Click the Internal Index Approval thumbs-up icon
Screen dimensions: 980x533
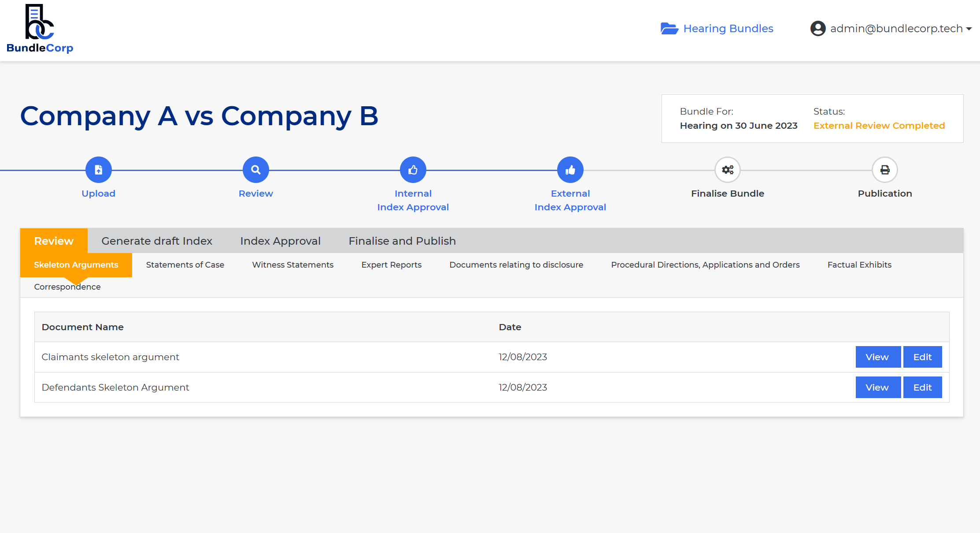[413, 170]
